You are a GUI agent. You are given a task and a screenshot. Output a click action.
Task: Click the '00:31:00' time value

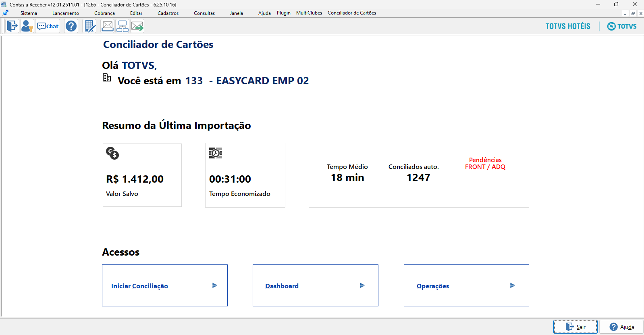(230, 179)
